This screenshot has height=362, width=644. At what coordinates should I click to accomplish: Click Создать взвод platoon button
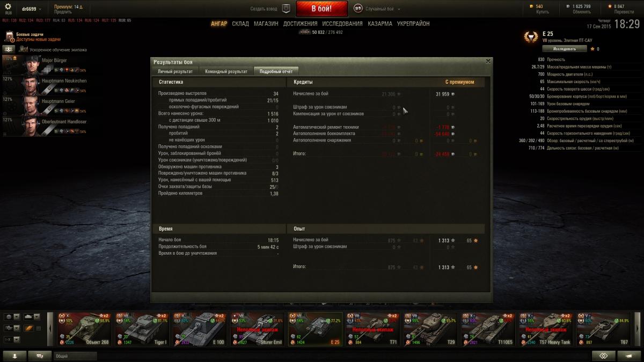point(264,9)
